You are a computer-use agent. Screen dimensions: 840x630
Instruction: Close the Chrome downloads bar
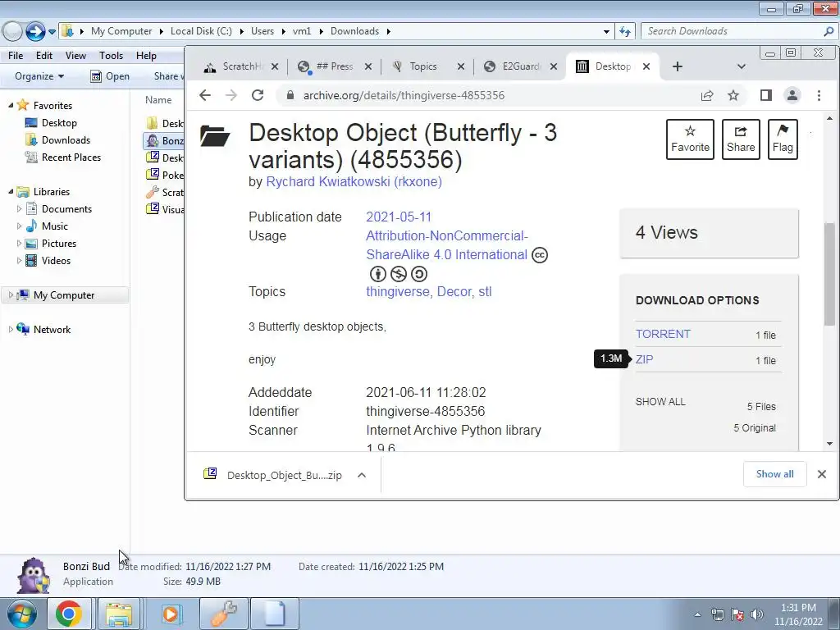click(x=822, y=474)
